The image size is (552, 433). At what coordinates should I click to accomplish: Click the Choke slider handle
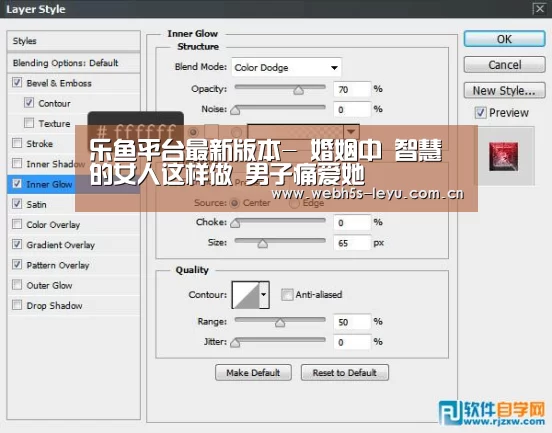pyautogui.click(x=235, y=223)
